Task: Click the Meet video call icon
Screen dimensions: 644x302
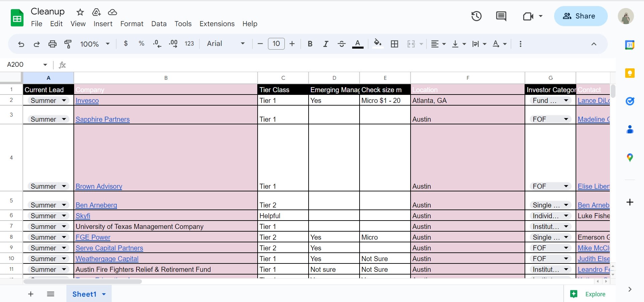Action: [x=528, y=16]
